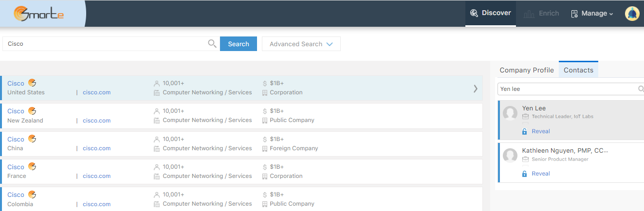Viewport: 644px width, 211px height.
Task: Click industry text in China row
Action: [207, 148]
